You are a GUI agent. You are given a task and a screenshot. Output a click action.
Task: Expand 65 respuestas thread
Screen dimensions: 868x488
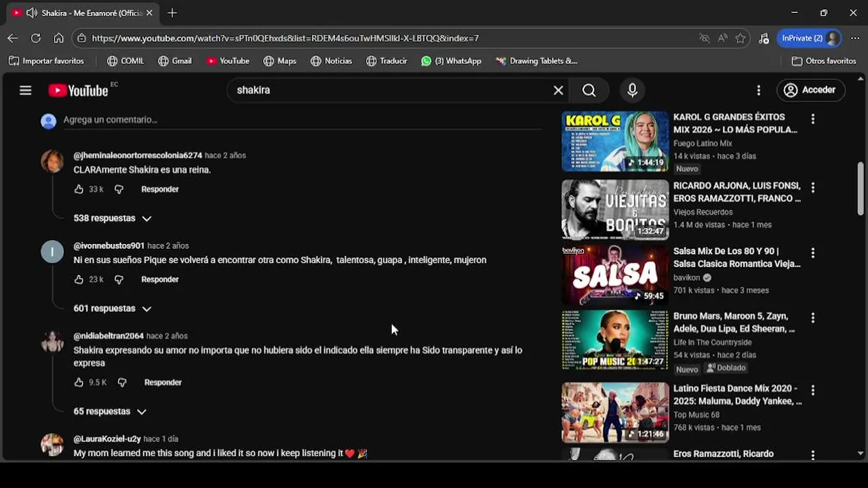tap(109, 411)
